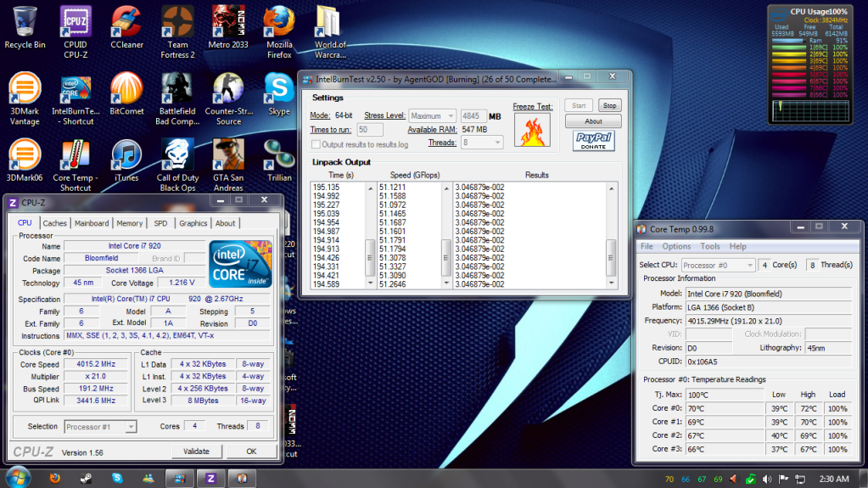This screenshot has width=868, height=488.
Task: Open the iTunes desktop icon
Action: coord(126,160)
